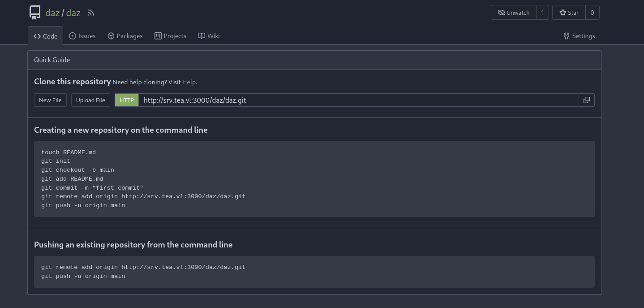644x308 pixels.
Task: Open the repository name daz after the slash
Action: click(x=73, y=13)
